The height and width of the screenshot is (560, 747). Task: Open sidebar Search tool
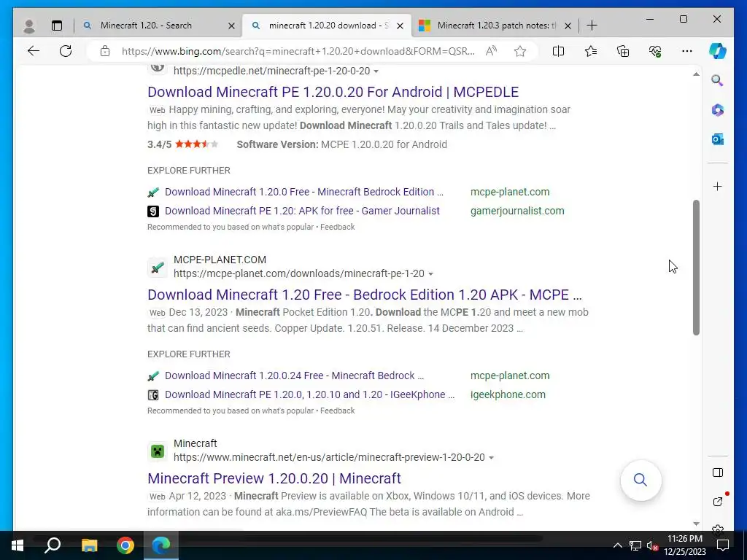click(x=718, y=80)
